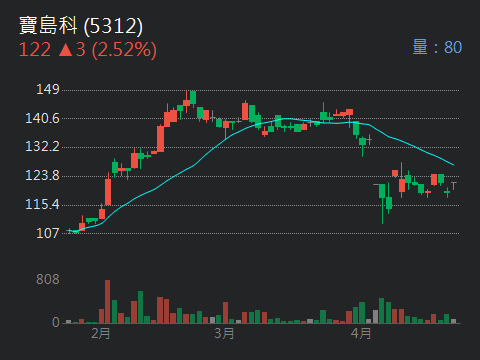This screenshot has height=360, width=480.
Task: Click the 149 price axis label
Action: click(x=48, y=89)
